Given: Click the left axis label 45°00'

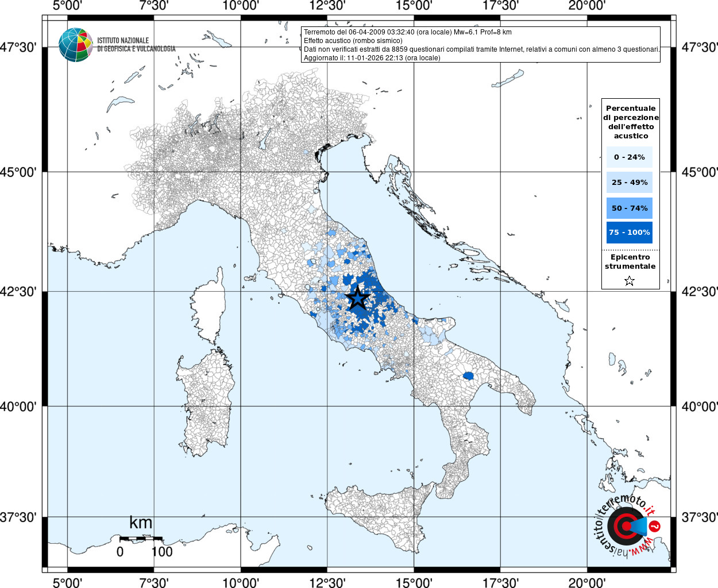Looking at the screenshot, I should pos(18,172).
